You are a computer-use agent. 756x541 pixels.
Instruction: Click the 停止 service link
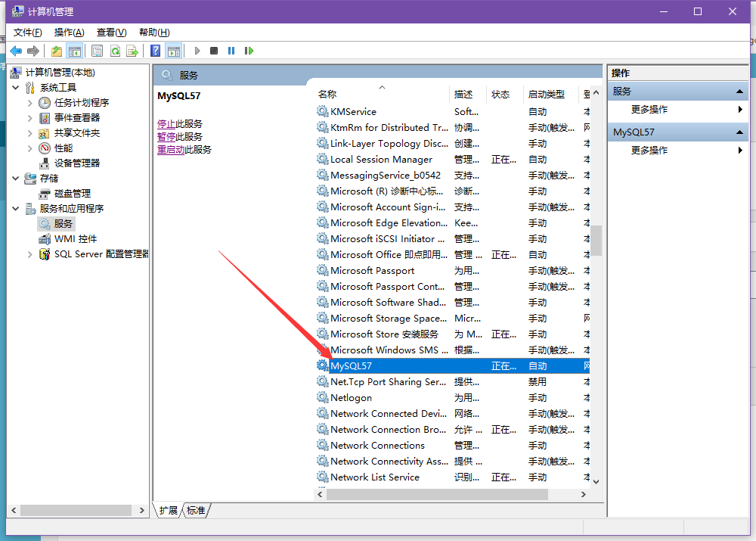pos(166,123)
